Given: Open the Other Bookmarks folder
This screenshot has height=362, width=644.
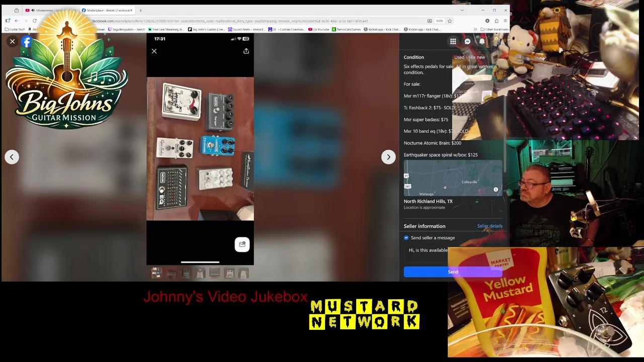Looking at the screenshot, I should point(494,29).
